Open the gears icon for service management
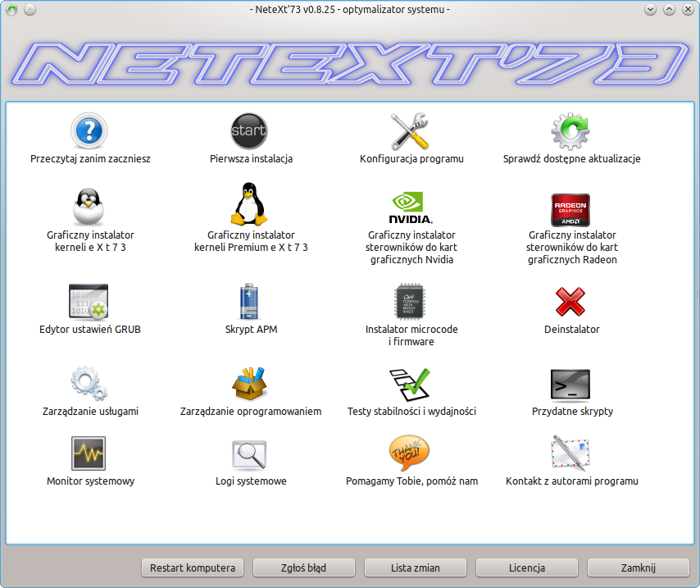The width and height of the screenshot is (700, 588). [x=89, y=383]
